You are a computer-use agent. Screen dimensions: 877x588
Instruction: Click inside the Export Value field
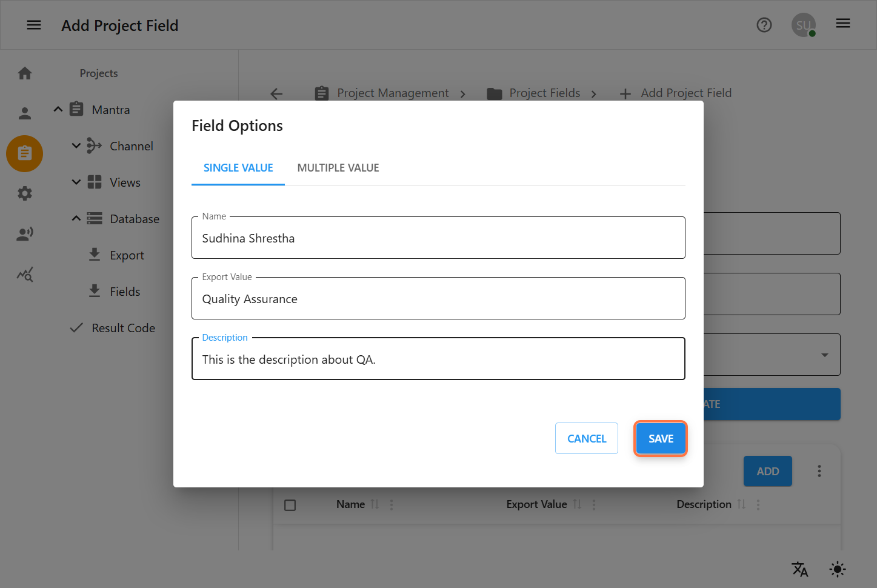point(438,298)
